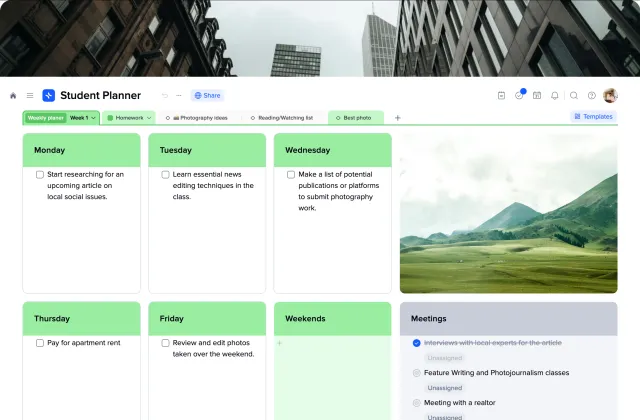
Task: Click the blue Student Planner app logo
Action: coord(49,96)
